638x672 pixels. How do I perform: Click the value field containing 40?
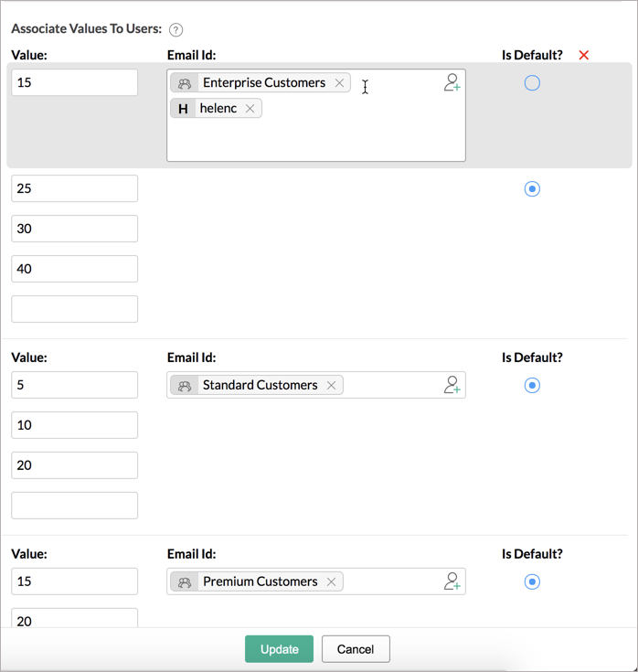click(x=74, y=269)
